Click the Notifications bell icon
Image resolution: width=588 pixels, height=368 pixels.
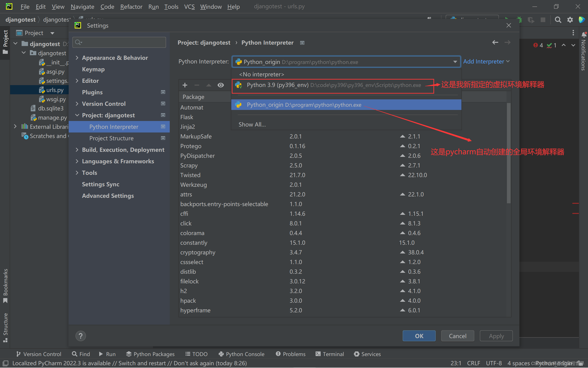pos(584,34)
